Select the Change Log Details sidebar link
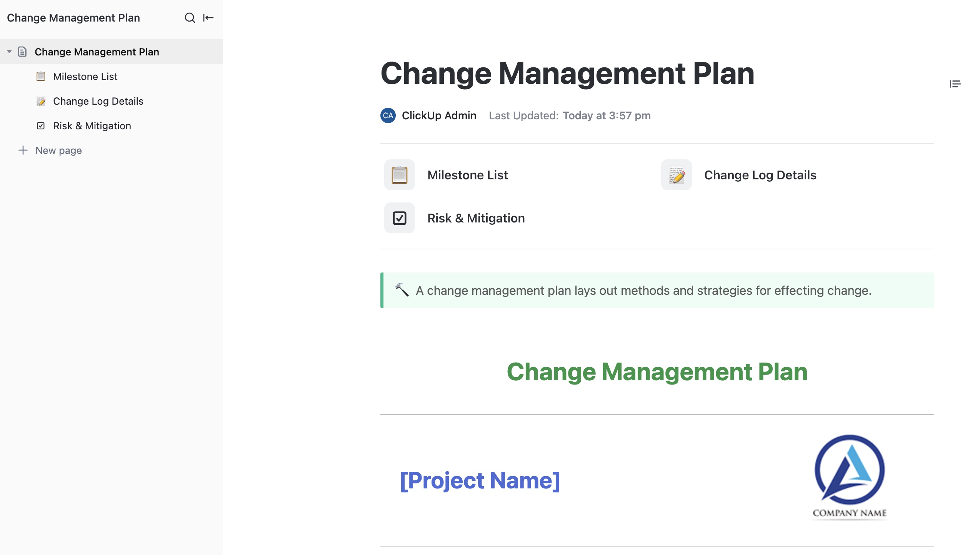Viewport: 980px width, 555px height. click(98, 100)
